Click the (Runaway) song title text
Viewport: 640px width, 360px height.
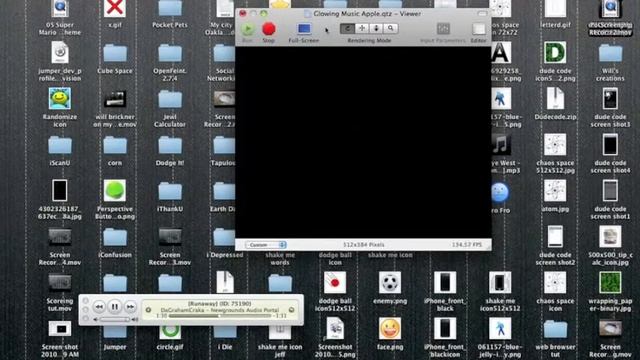(220, 304)
